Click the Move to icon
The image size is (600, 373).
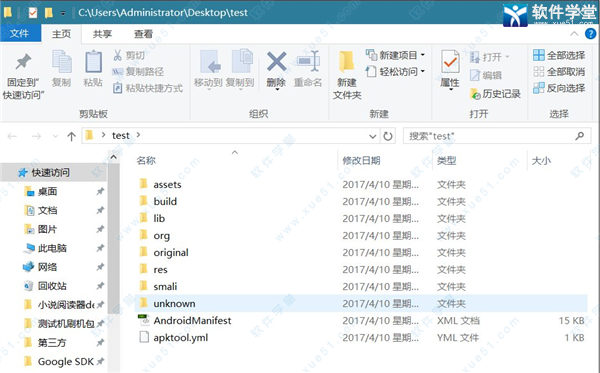tap(209, 61)
